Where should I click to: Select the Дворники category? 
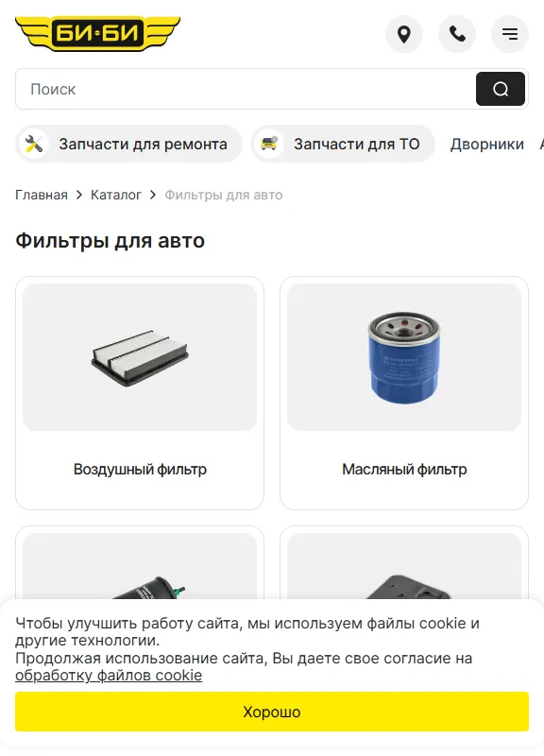(x=486, y=144)
